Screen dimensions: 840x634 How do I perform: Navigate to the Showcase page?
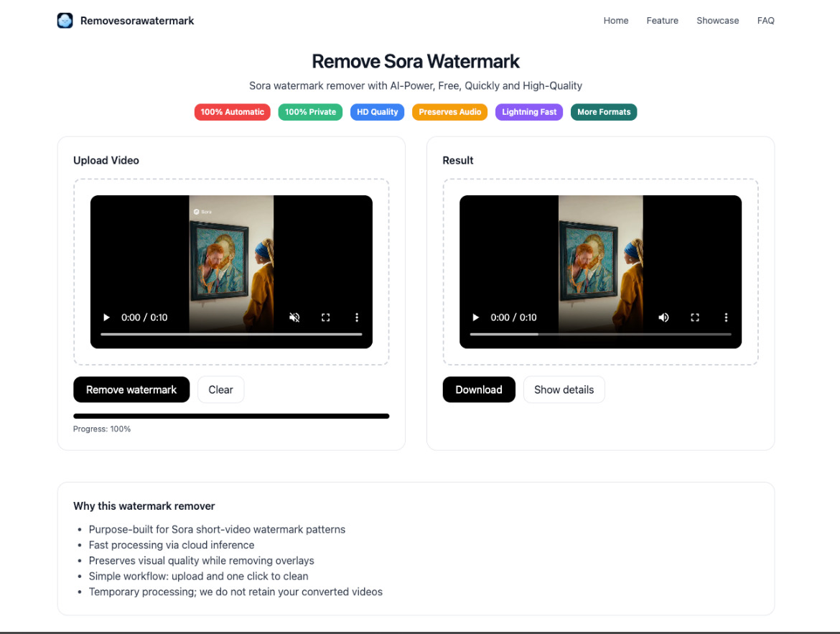click(717, 21)
